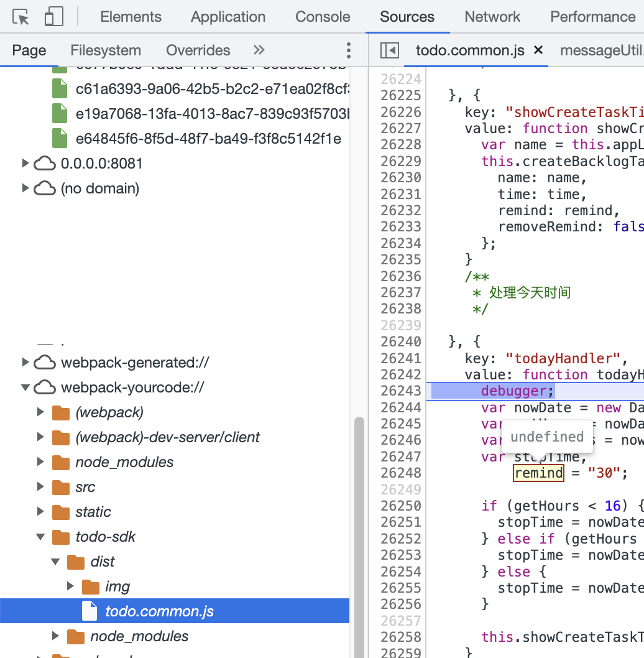Expand the src folder

[x=40, y=487]
